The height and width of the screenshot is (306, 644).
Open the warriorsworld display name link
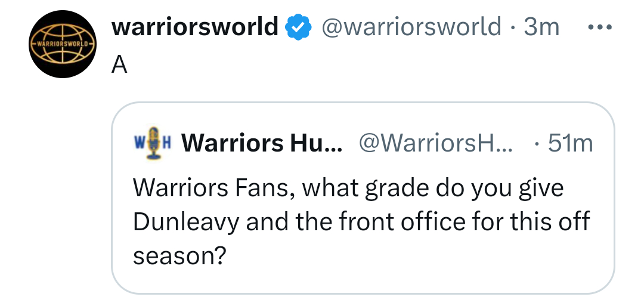click(x=195, y=27)
